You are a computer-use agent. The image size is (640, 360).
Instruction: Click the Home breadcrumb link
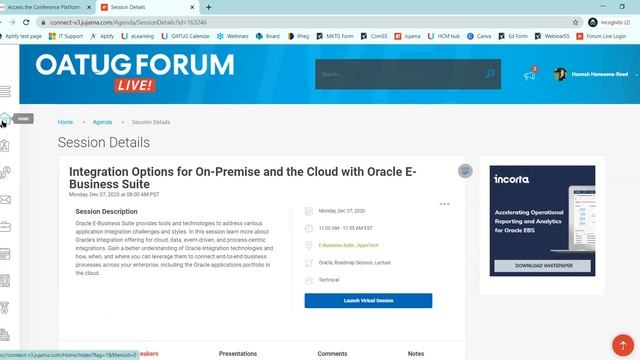click(65, 122)
